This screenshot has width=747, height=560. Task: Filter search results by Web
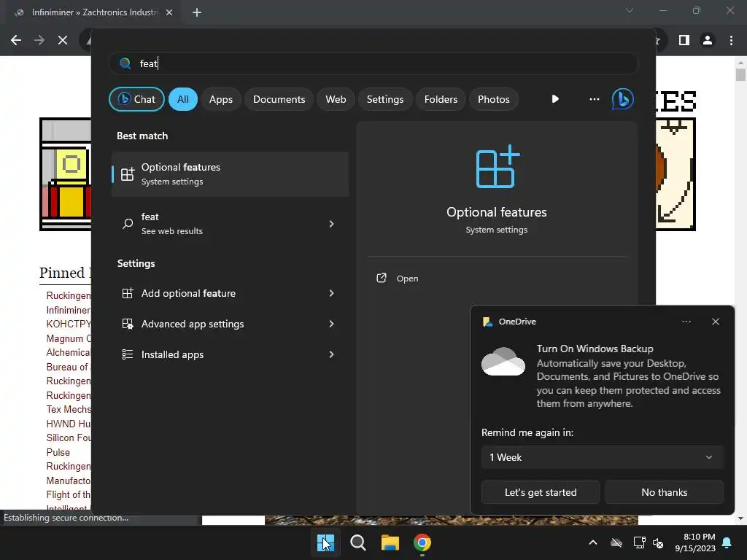click(336, 99)
